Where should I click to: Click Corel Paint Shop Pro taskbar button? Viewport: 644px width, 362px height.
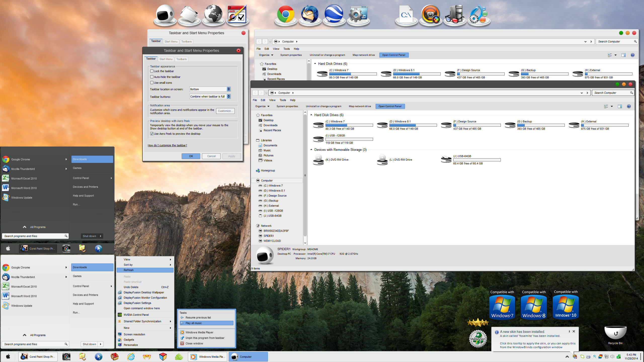(38, 357)
